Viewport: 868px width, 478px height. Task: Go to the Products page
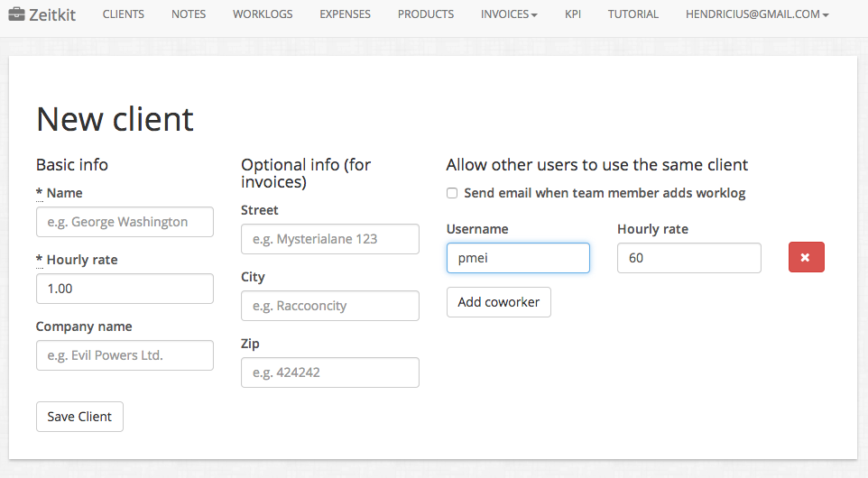pyautogui.click(x=426, y=14)
